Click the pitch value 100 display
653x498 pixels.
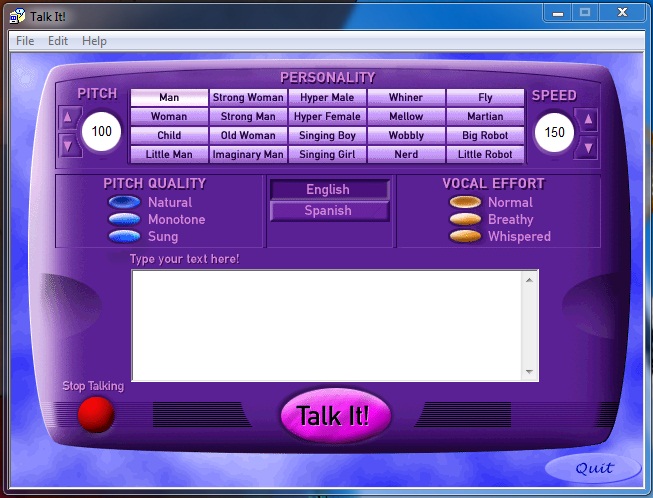[x=101, y=132]
